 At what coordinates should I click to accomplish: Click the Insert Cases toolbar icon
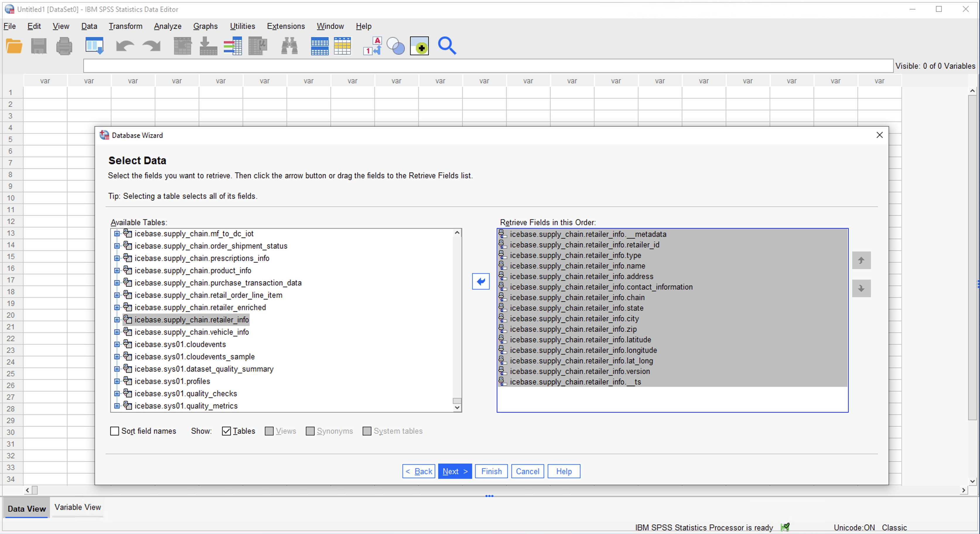[x=208, y=46]
